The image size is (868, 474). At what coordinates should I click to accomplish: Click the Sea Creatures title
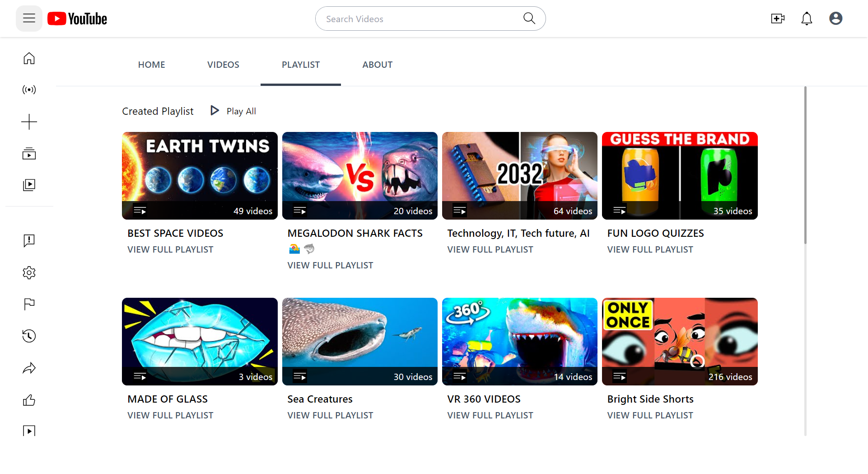320,399
